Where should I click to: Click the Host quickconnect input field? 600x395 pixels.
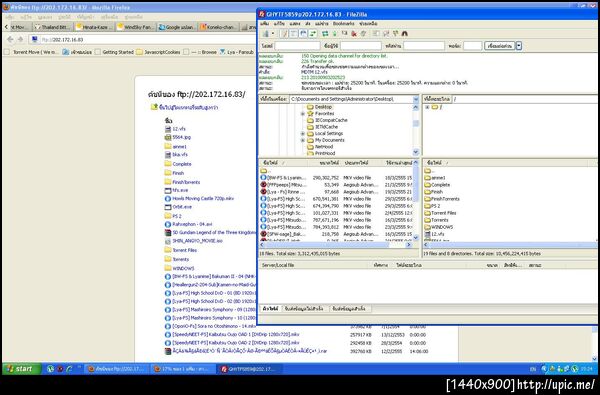tap(297, 46)
